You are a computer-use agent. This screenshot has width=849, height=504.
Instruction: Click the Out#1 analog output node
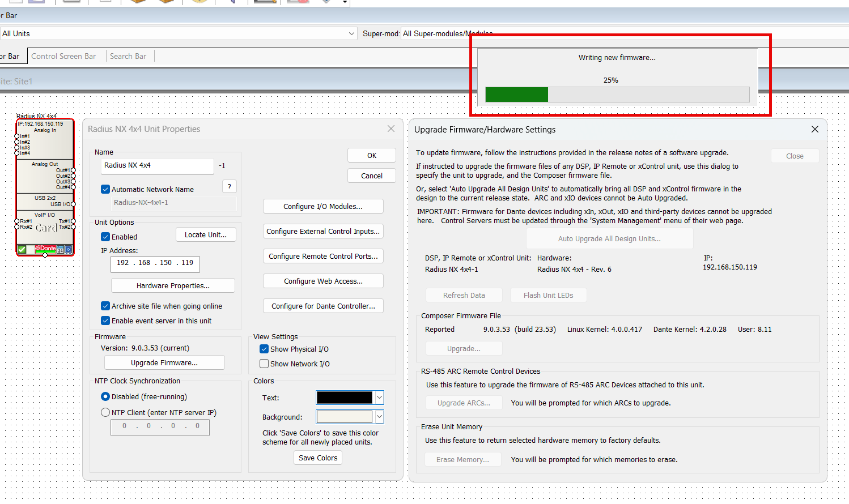[x=73, y=170]
